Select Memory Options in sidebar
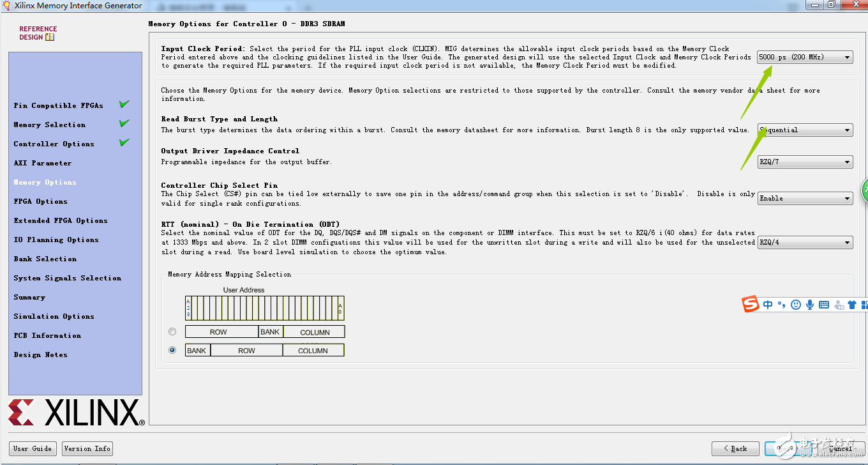The width and height of the screenshot is (868, 465). click(x=45, y=182)
